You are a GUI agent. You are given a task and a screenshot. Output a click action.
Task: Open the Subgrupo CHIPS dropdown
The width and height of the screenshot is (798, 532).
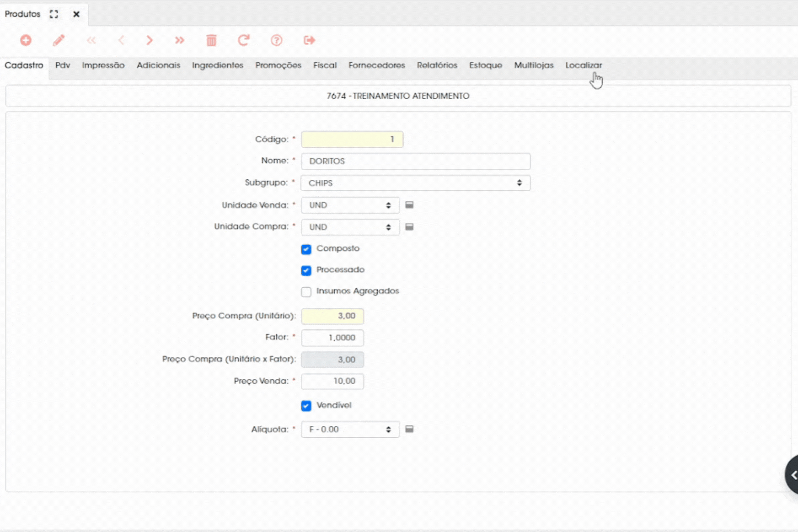tap(415, 183)
